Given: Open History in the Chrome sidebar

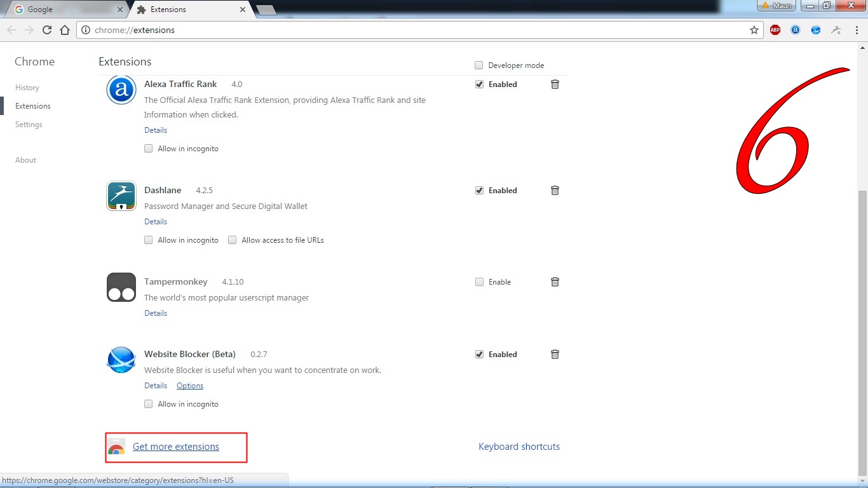Looking at the screenshot, I should [x=27, y=88].
